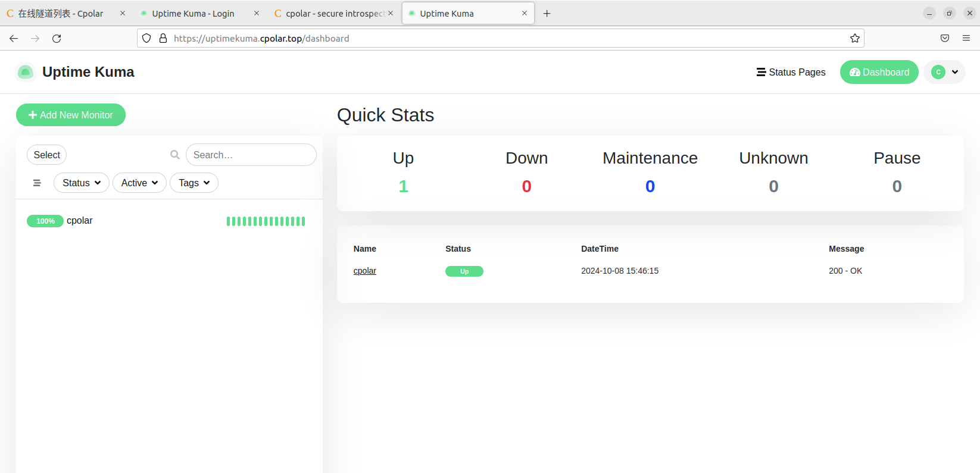Click the cpolar heartbeat status bar
This screenshot has width=980, height=473.
click(x=266, y=221)
